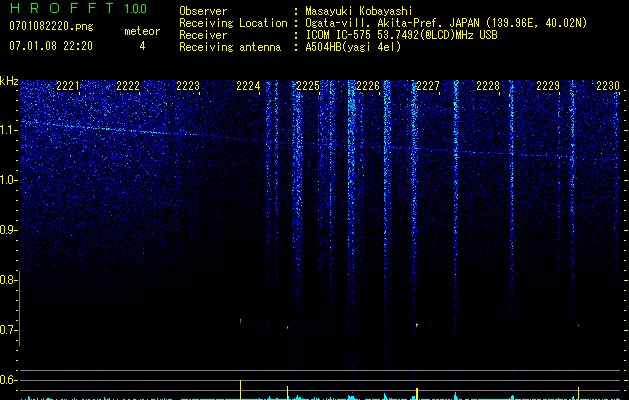Click the Observer label
Screen dimensions: 629x400
(x=203, y=11)
